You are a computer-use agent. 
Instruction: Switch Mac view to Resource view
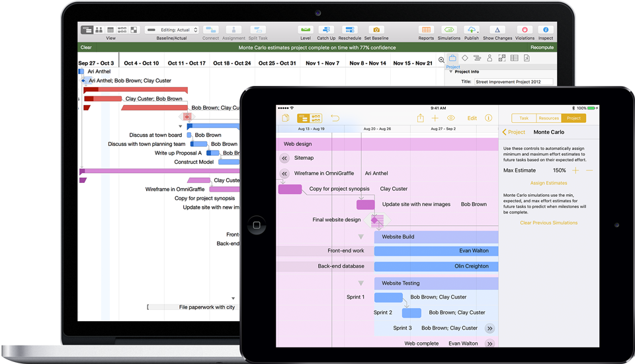pyautogui.click(x=99, y=30)
